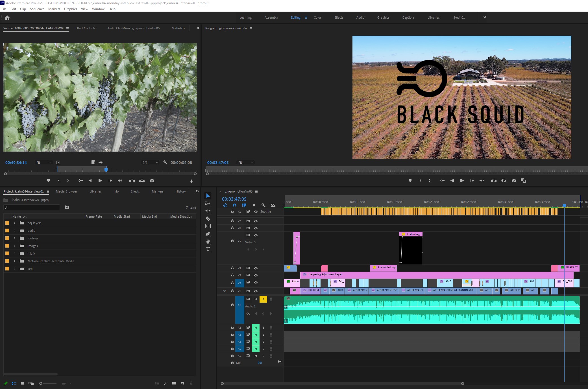Open the Graphics menu
The image size is (588, 389).
(x=71, y=9)
